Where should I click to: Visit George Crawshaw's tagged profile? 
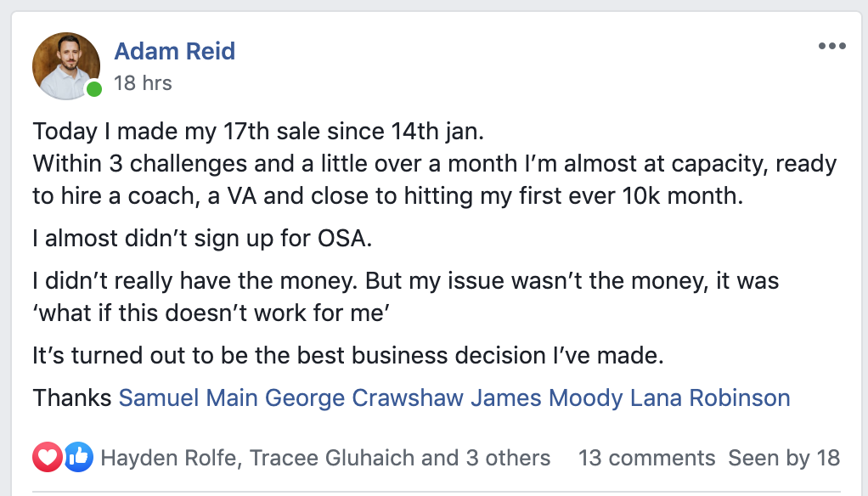tap(364, 397)
